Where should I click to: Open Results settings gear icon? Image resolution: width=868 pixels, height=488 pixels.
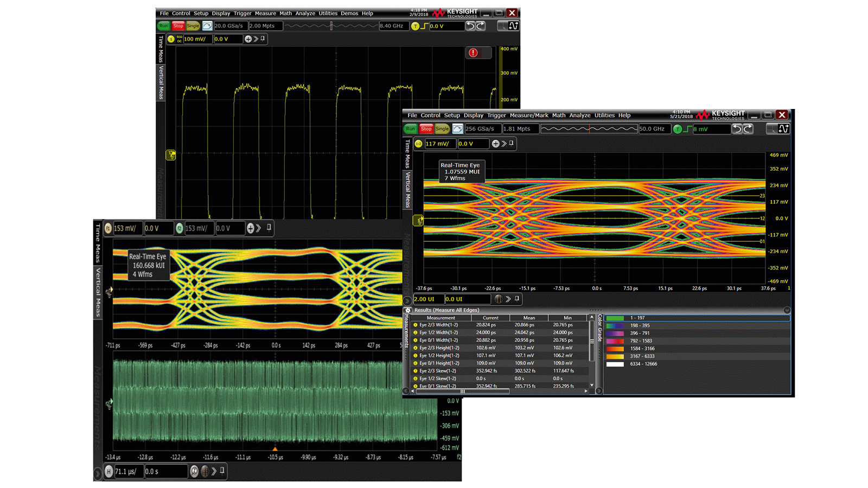point(408,310)
